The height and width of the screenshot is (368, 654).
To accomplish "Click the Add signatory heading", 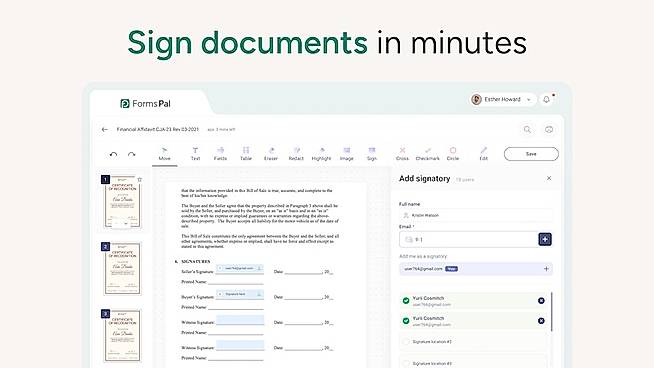I will (424, 179).
